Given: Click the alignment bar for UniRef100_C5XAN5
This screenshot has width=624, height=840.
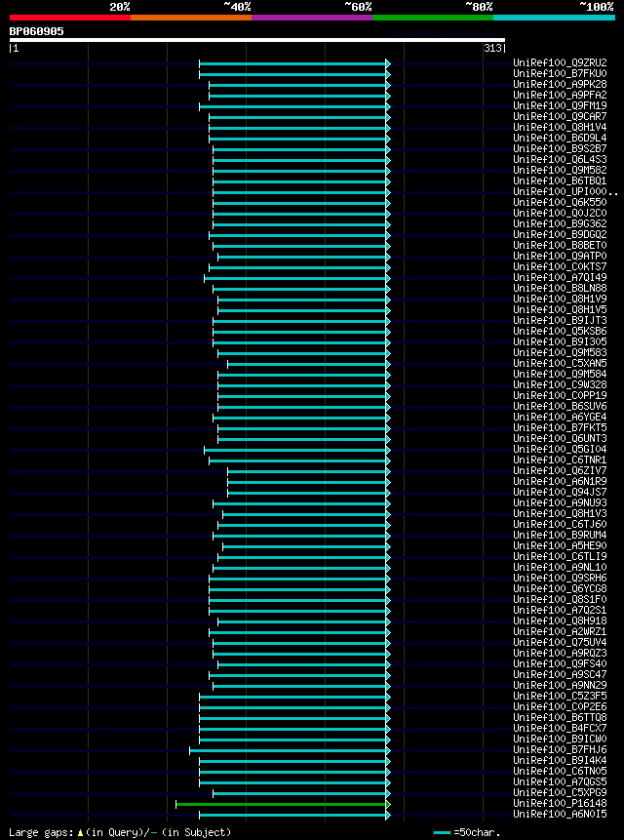Looking at the screenshot, I should point(308,364).
